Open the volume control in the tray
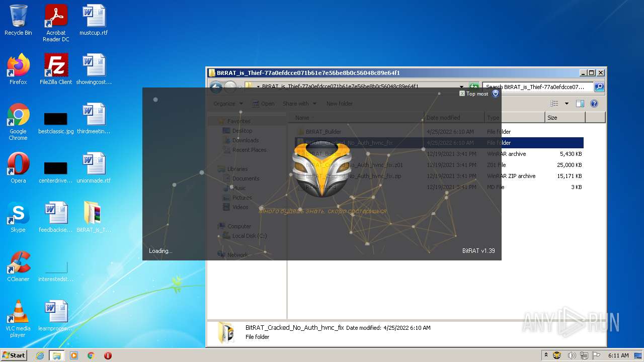This screenshot has height=362, width=644. pos(572,355)
